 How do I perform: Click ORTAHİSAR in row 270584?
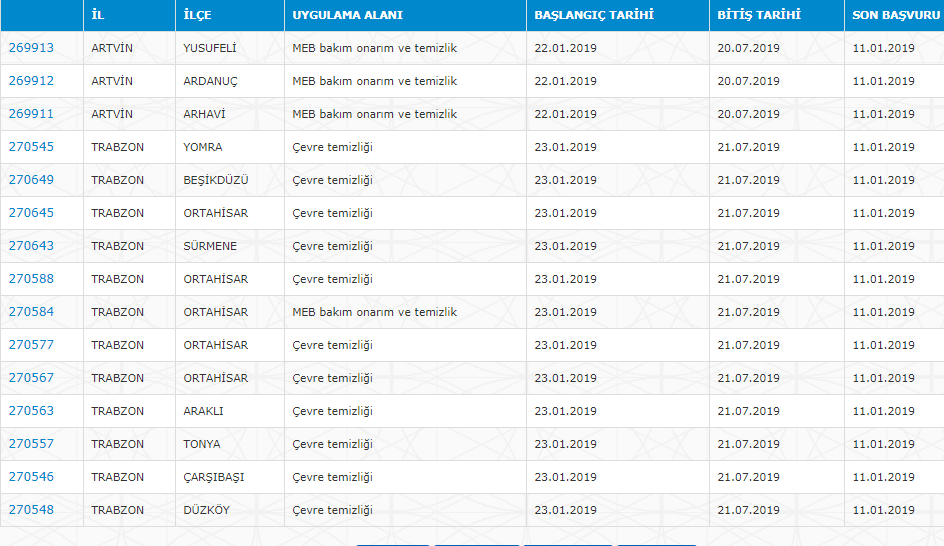pyautogui.click(x=216, y=312)
